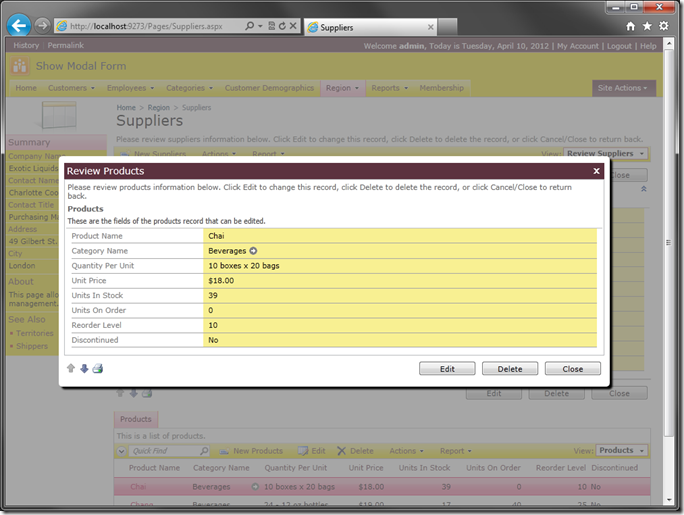Click the Beverages category lookup arrow icon
This screenshot has width=684, height=515.
[x=253, y=251]
